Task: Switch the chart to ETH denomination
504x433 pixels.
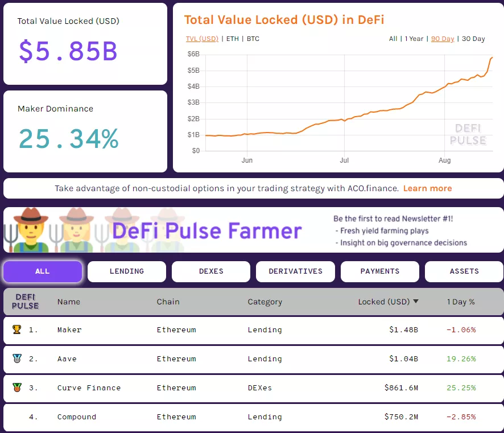Action: coord(233,39)
